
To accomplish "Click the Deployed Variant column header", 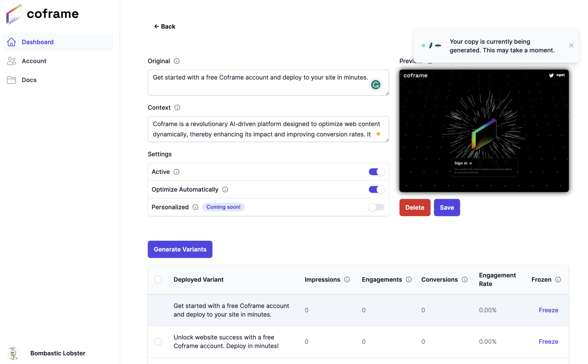I will click(x=198, y=280).
